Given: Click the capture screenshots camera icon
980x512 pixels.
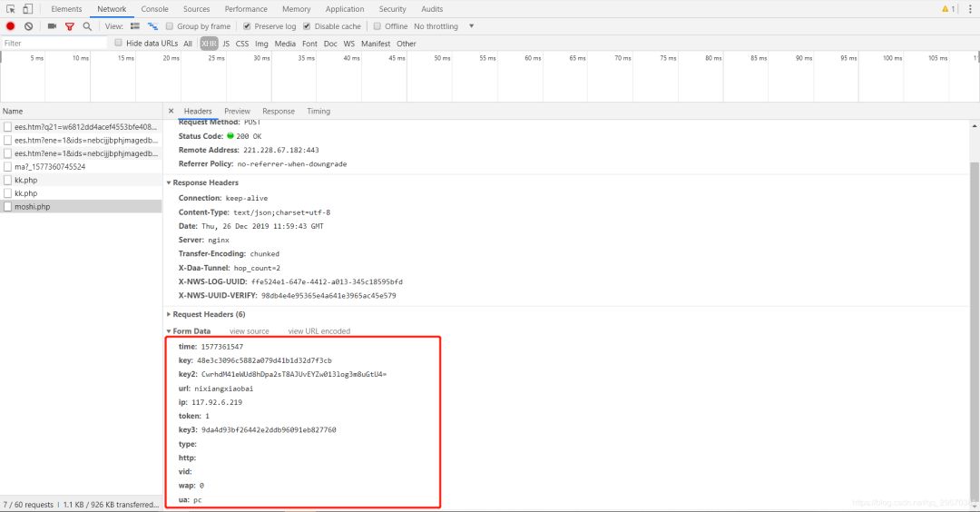Looking at the screenshot, I should pos(52,26).
